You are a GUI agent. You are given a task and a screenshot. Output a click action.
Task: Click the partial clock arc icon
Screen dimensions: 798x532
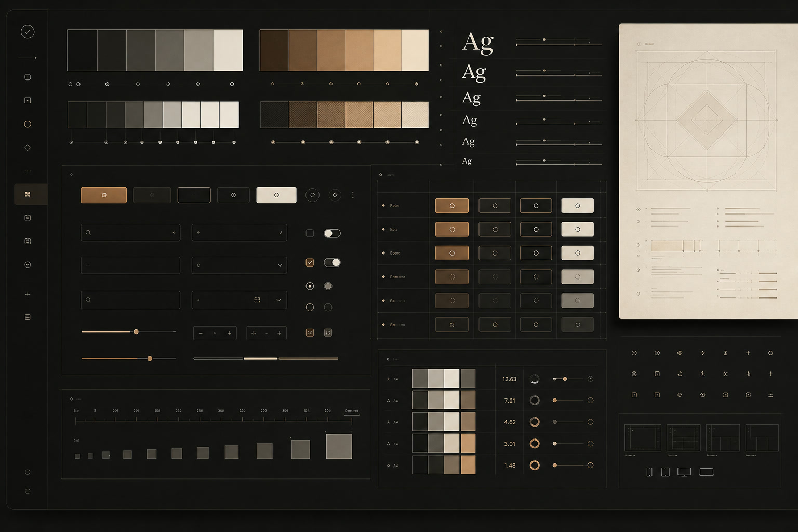click(680, 374)
